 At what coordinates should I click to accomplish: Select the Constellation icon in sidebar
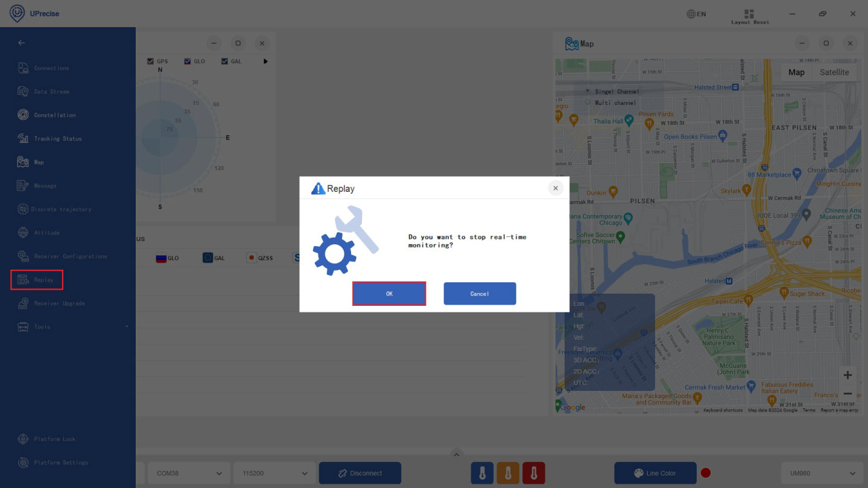coord(23,115)
